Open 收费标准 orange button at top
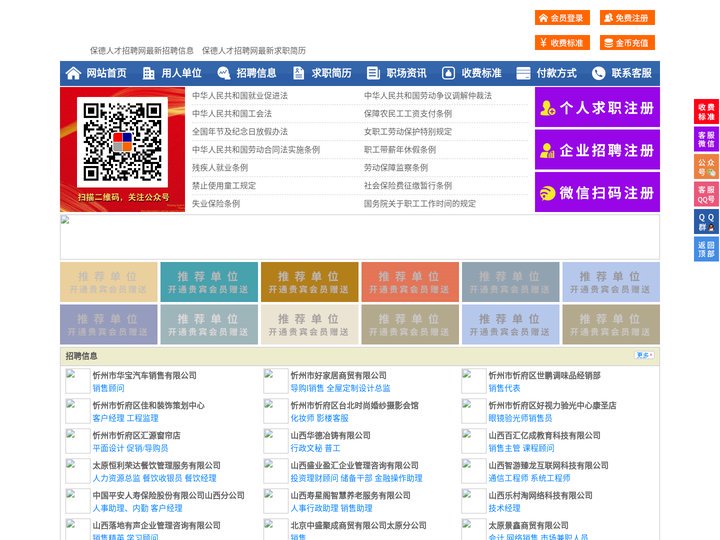The width and height of the screenshot is (720, 540). tap(562, 43)
